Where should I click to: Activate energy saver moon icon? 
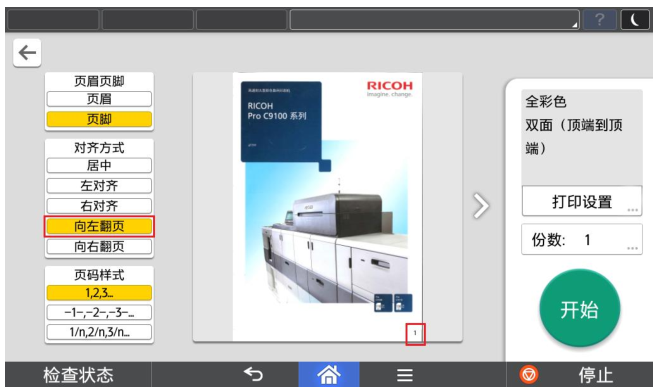coord(635,20)
